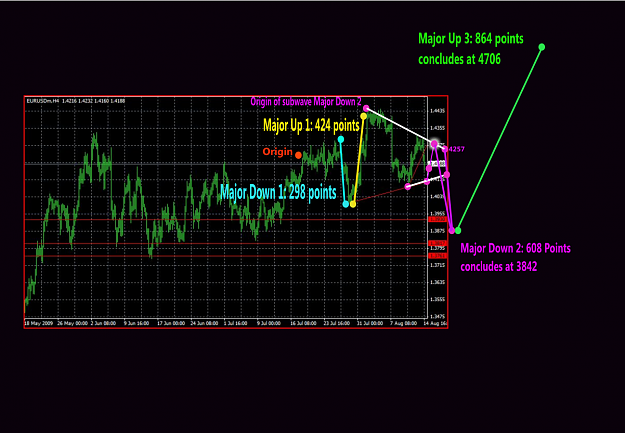Screen dimensions: 625x433
Task: Click the 'Major Down 2: 608 Points' label
Action: click(x=515, y=248)
